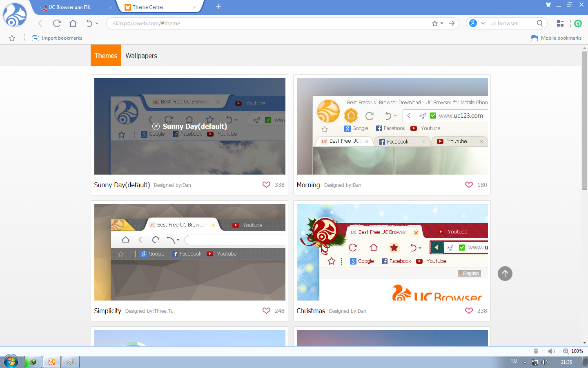
Task: Like the Christmas theme heart
Action: [x=469, y=311]
